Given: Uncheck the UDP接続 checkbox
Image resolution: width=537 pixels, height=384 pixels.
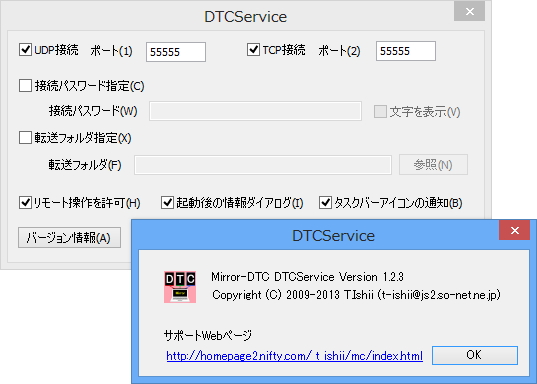Looking at the screenshot, I should [x=25, y=49].
